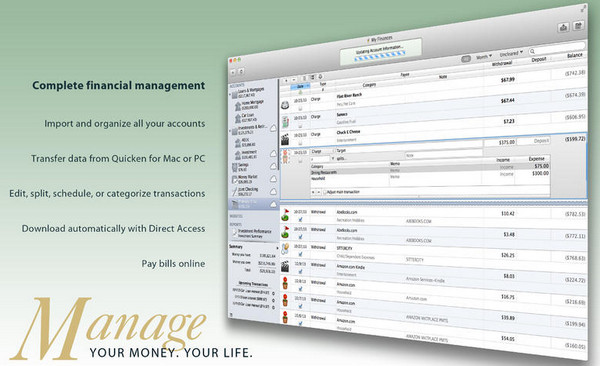Open the splits category dropdown arrow
The image size is (600, 366).
tap(333, 158)
